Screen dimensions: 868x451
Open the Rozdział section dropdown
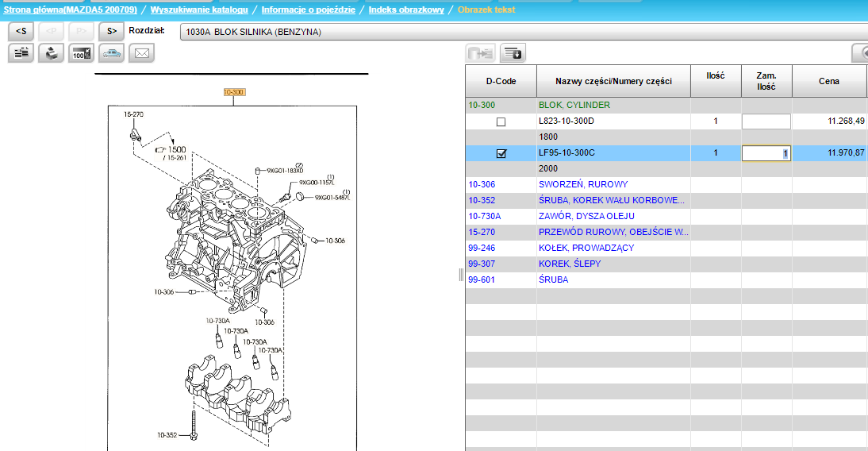pos(524,32)
